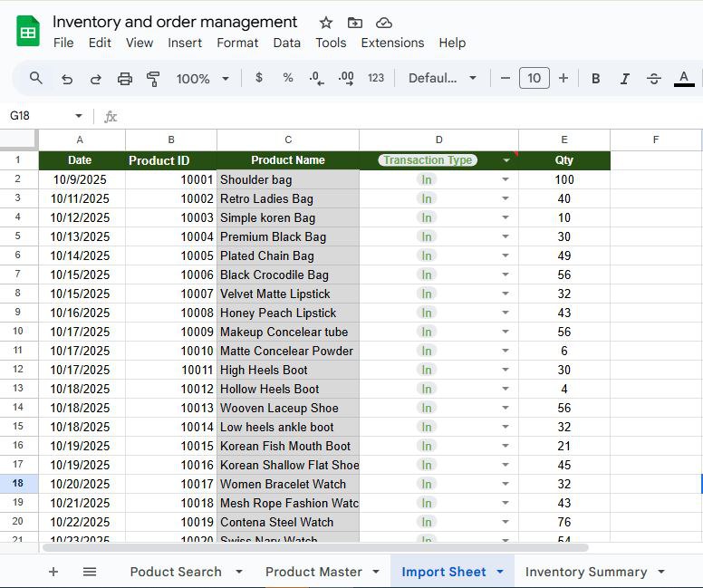
Task: Click the select all corner box
Action: click(x=18, y=139)
